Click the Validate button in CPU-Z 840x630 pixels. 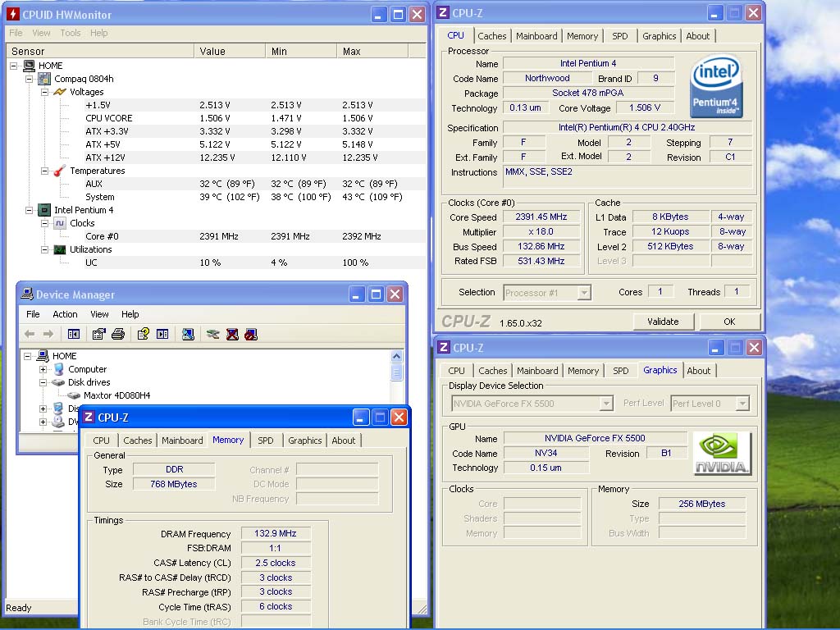tap(663, 322)
